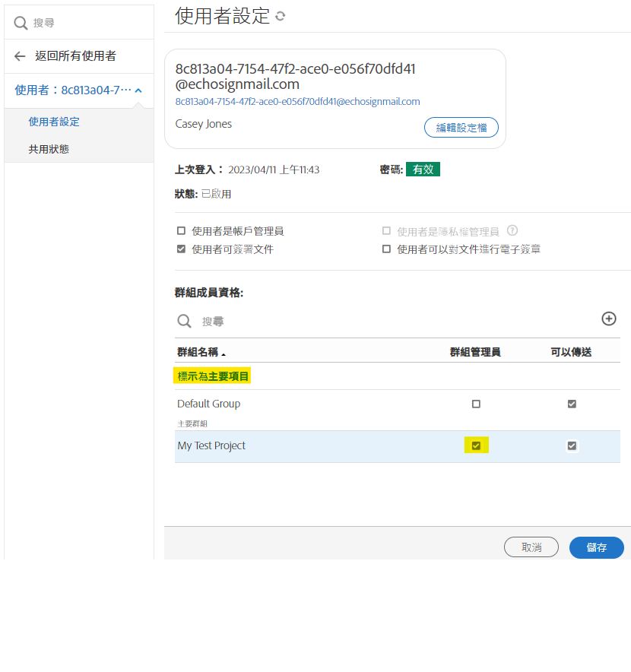Go back via 返回所有使用者

coord(75,56)
